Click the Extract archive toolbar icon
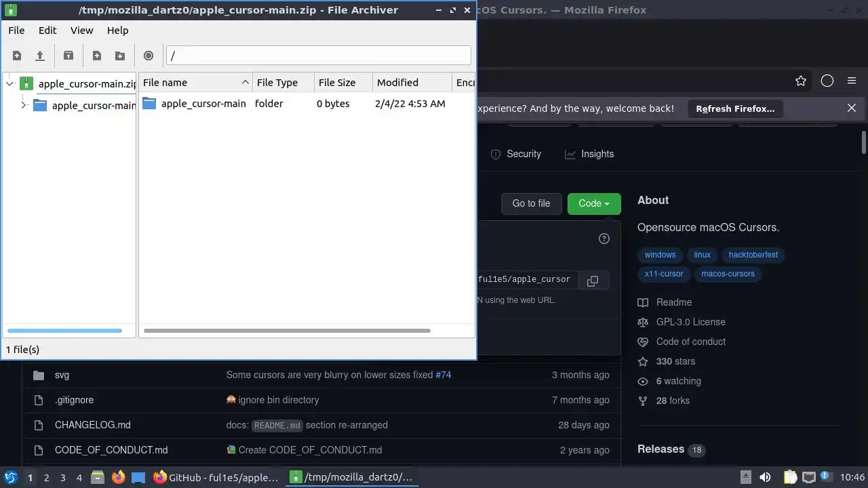This screenshot has width=868, height=488. (68, 56)
